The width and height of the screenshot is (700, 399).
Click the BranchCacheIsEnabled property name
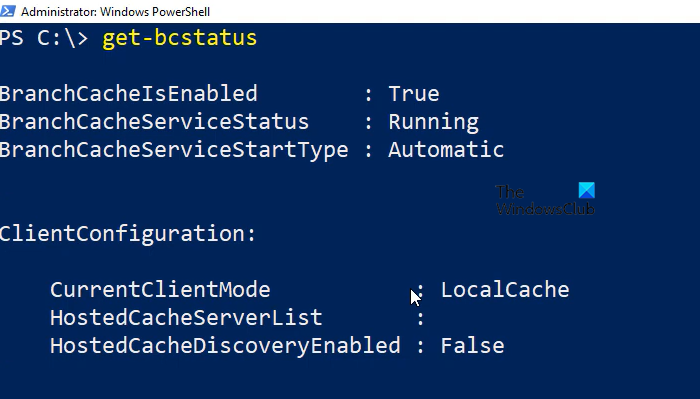pyautogui.click(x=129, y=94)
